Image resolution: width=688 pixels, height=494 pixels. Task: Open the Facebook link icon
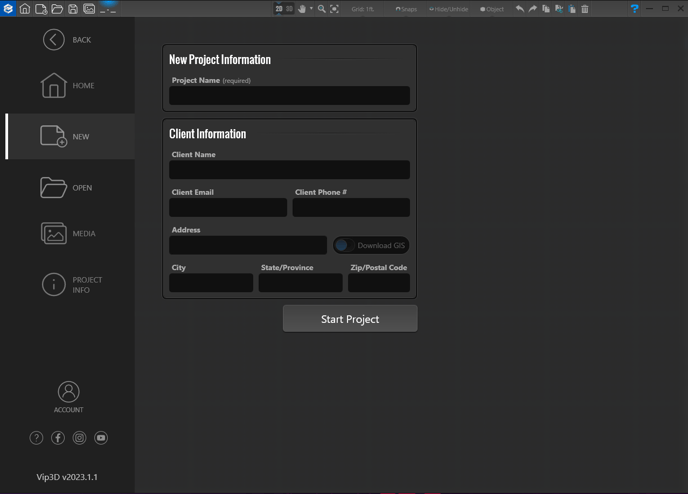pyautogui.click(x=58, y=438)
